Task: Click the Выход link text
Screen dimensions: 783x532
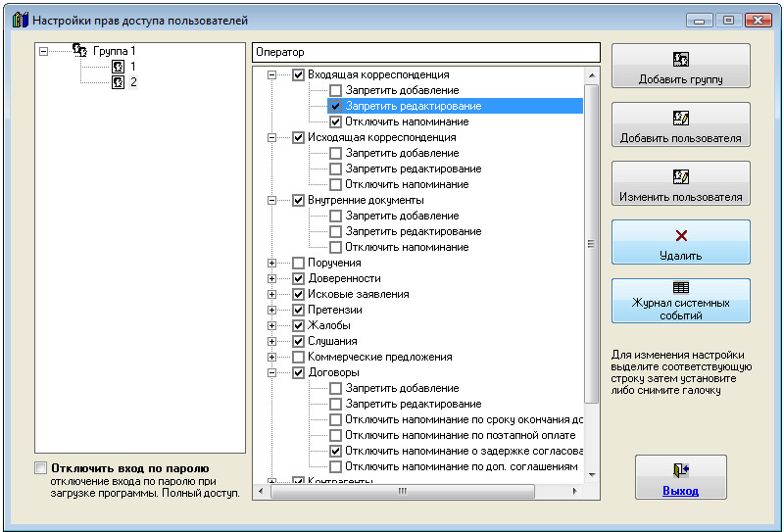Action: 681,491
